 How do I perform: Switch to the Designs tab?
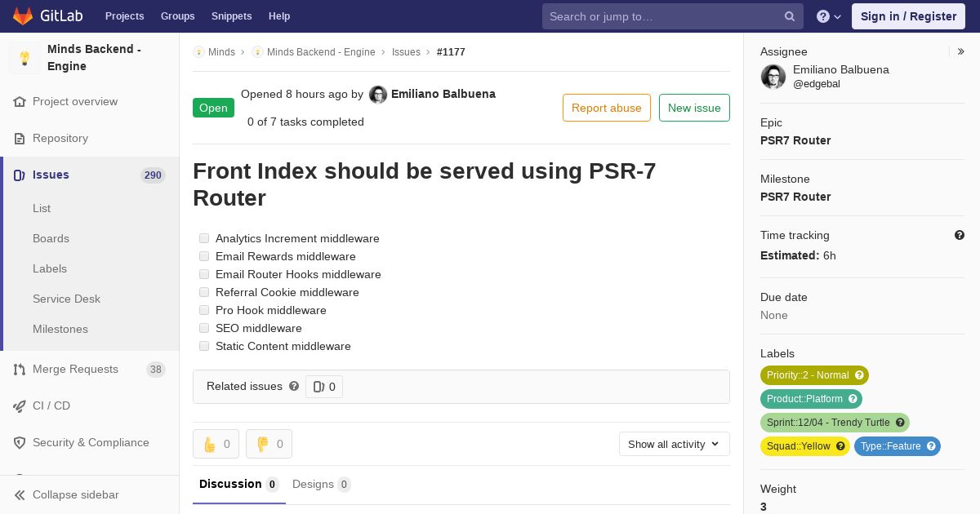(x=322, y=485)
